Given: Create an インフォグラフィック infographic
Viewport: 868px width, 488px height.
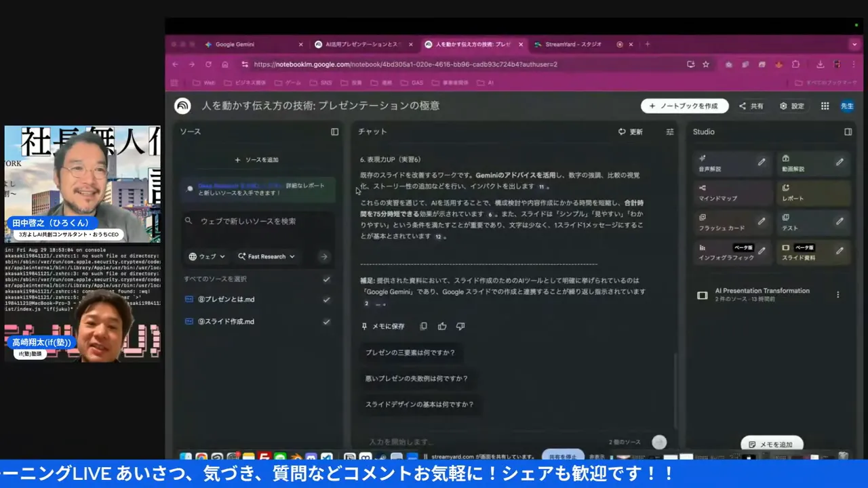Looking at the screenshot, I should 726,253.
